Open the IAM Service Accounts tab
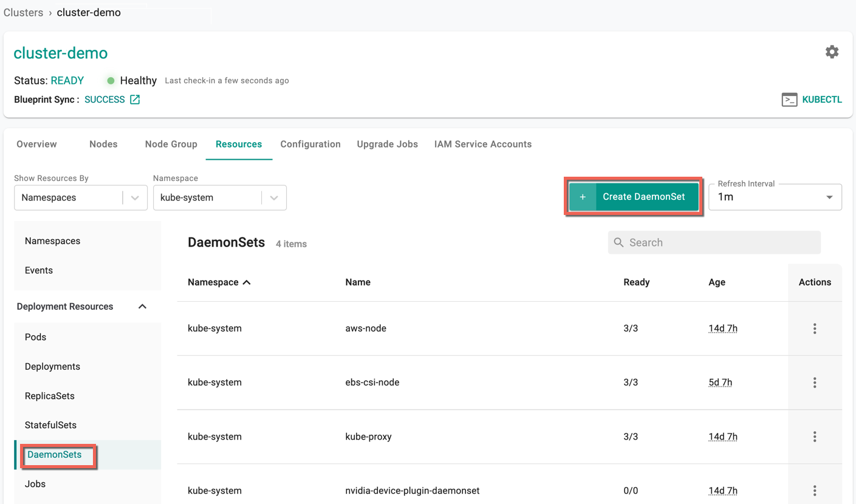Viewport: 856px width, 504px height. point(483,144)
